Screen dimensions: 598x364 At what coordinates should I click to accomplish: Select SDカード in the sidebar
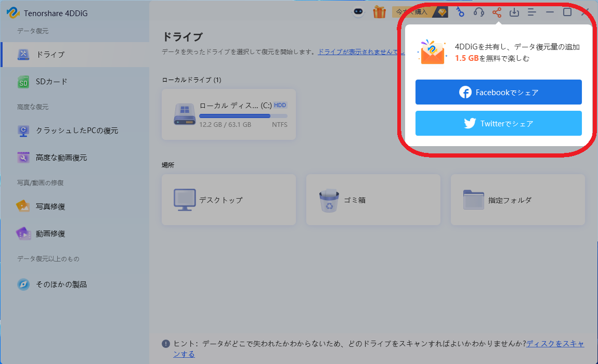click(x=75, y=82)
